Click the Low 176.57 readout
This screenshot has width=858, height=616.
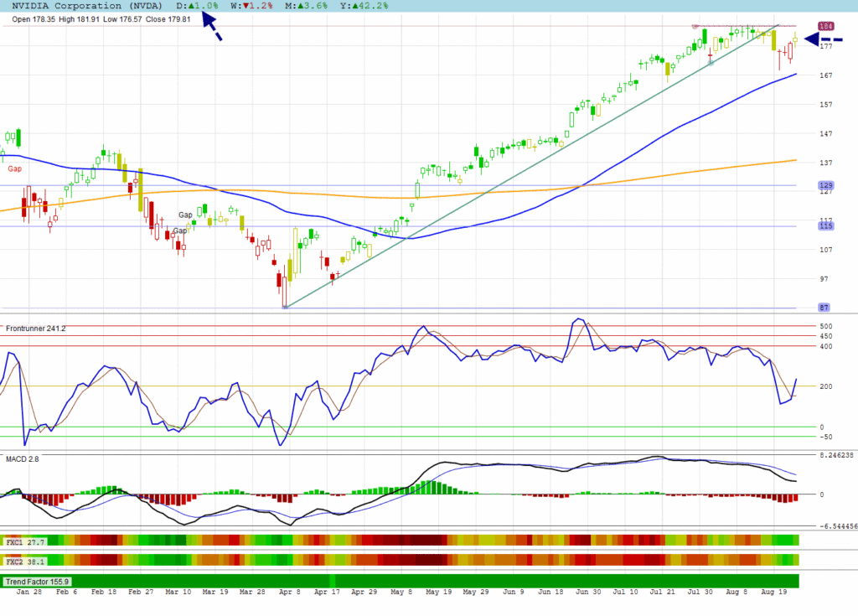point(122,19)
